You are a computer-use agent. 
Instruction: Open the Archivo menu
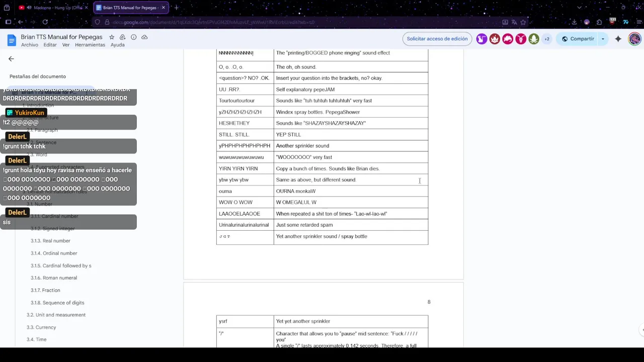(30, 45)
